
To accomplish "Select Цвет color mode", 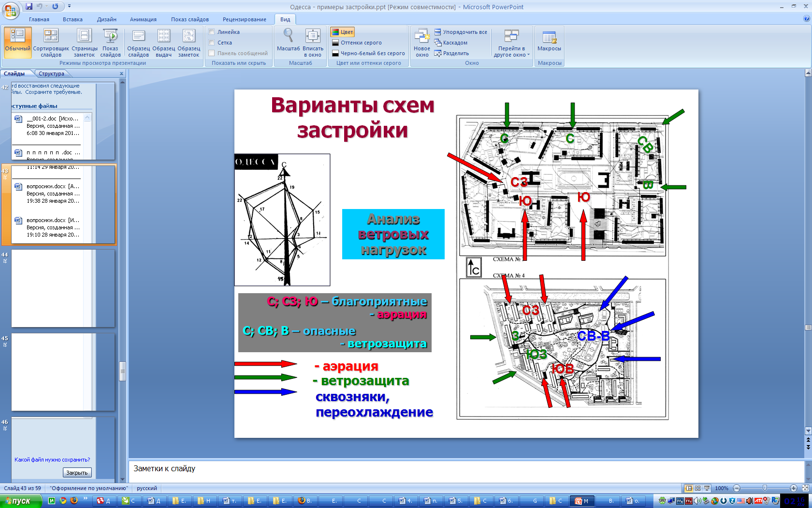I will tap(342, 32).
